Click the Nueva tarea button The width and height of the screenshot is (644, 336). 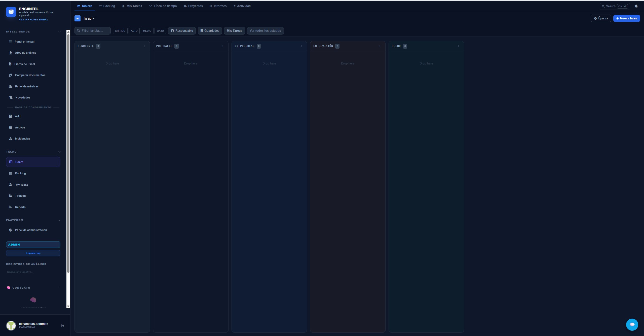pyautogui.click(x=626, y=18)
